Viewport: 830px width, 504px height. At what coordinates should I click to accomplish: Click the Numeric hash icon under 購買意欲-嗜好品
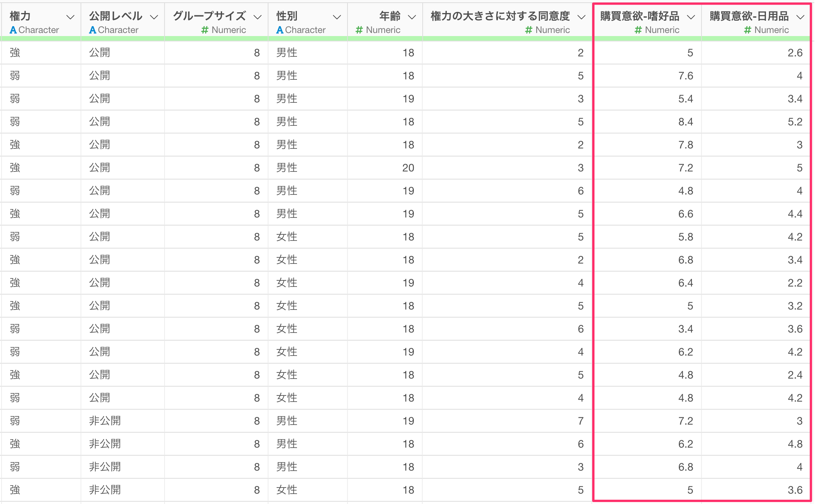pos(638,30)
